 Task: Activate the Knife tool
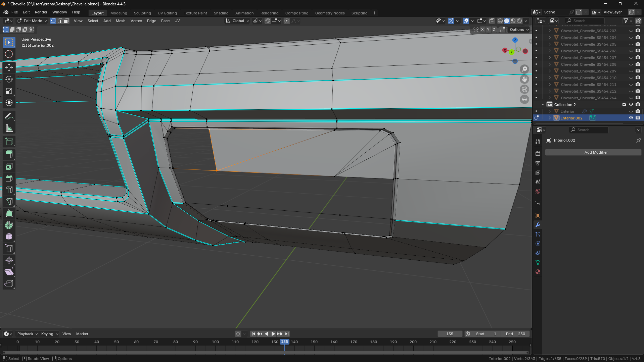tap(9, 202)
